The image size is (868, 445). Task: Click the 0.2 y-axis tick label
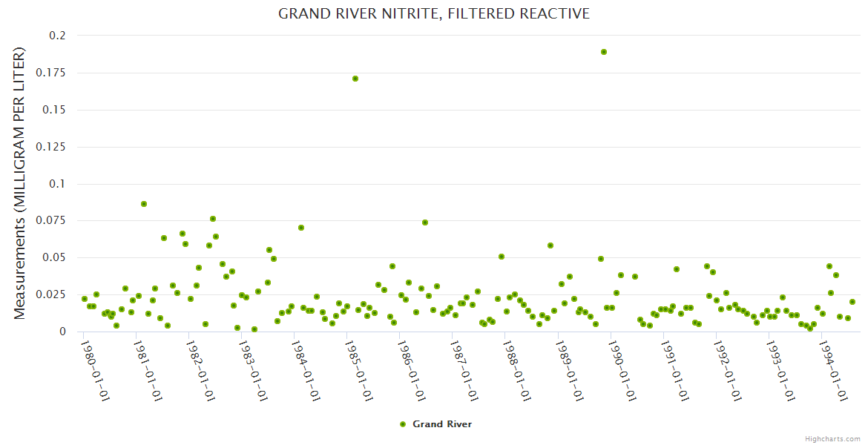coord(57,36)
